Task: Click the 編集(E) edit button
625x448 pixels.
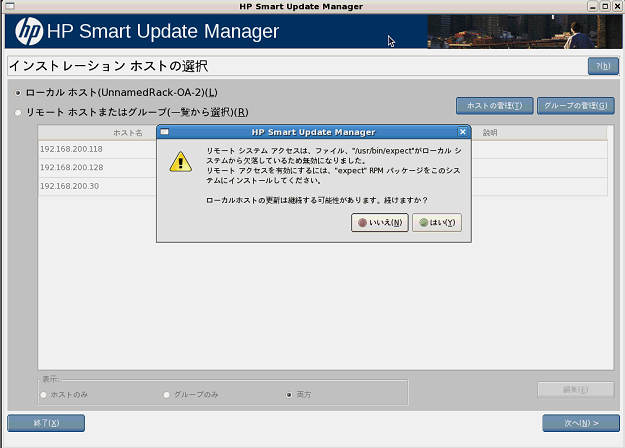Action: [575, 389]
